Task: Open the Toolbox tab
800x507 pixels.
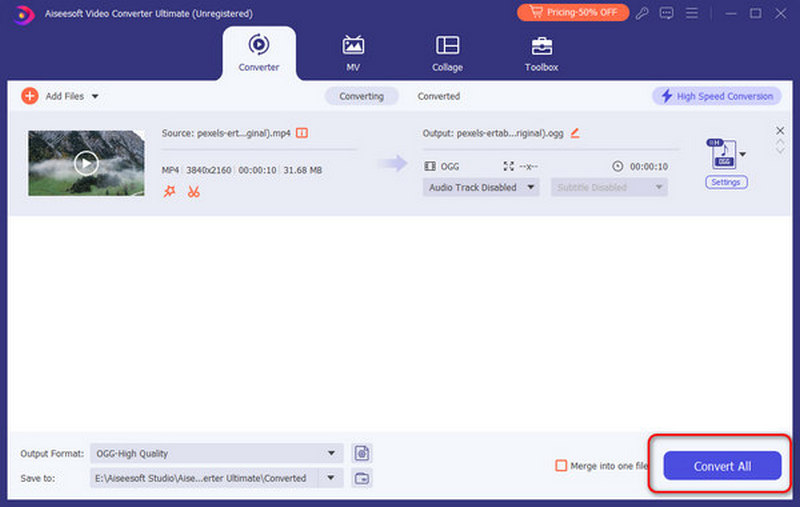Action: pyautogui.click(x=541, y=54)
